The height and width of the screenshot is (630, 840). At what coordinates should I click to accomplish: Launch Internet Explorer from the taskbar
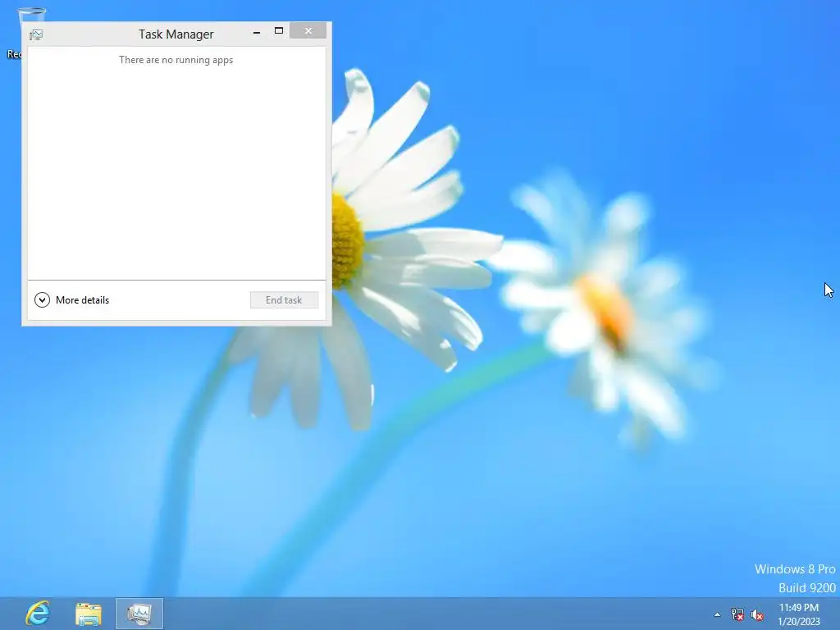(38, 614)
